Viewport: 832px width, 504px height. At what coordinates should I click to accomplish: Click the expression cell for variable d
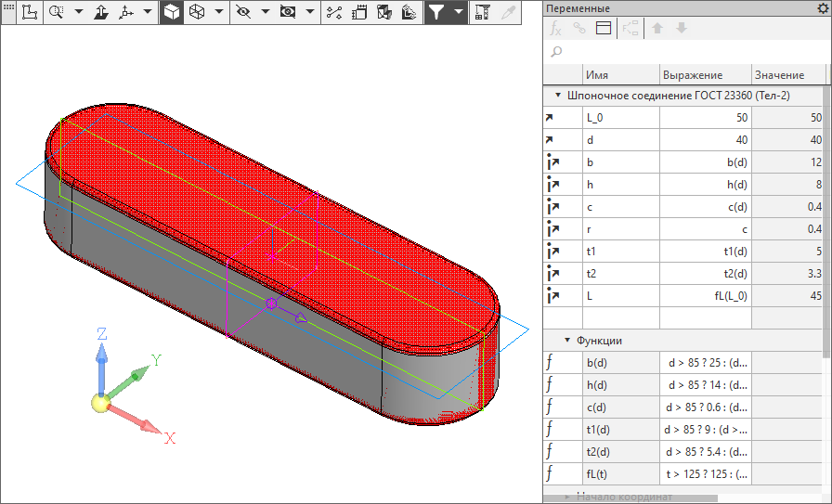pyautogui.click(x=705, y=140)
